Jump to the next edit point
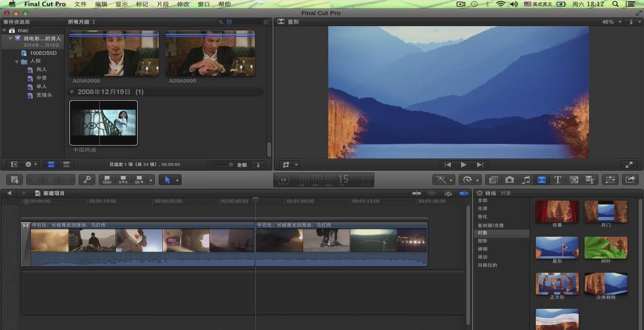 tap(479, 165)
